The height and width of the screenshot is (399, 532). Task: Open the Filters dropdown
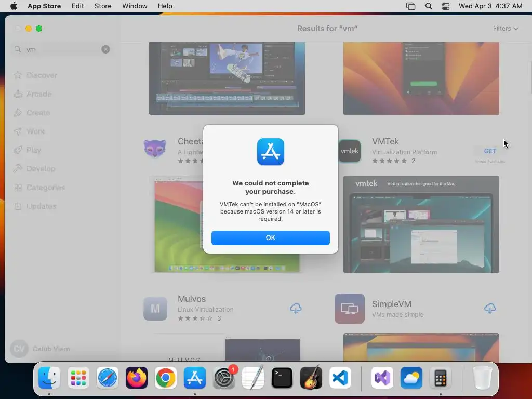tap(506, 29)
